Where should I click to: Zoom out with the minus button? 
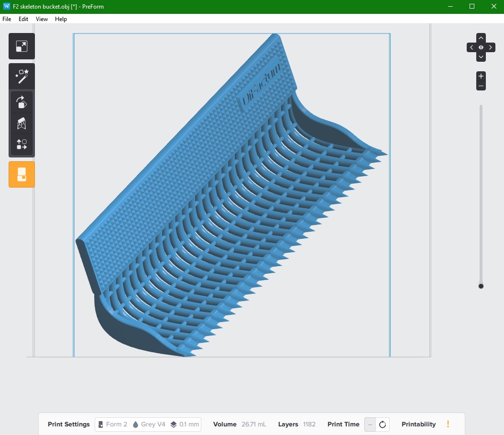coord(481,86)
